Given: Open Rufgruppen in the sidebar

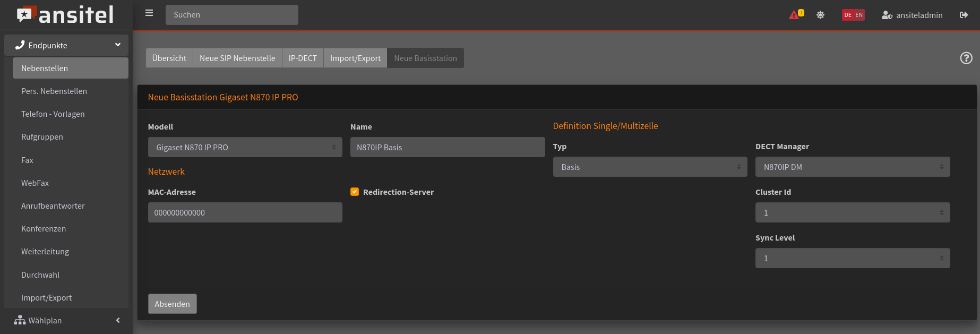Looking at the screenshot, I should (x=42, y=137).
